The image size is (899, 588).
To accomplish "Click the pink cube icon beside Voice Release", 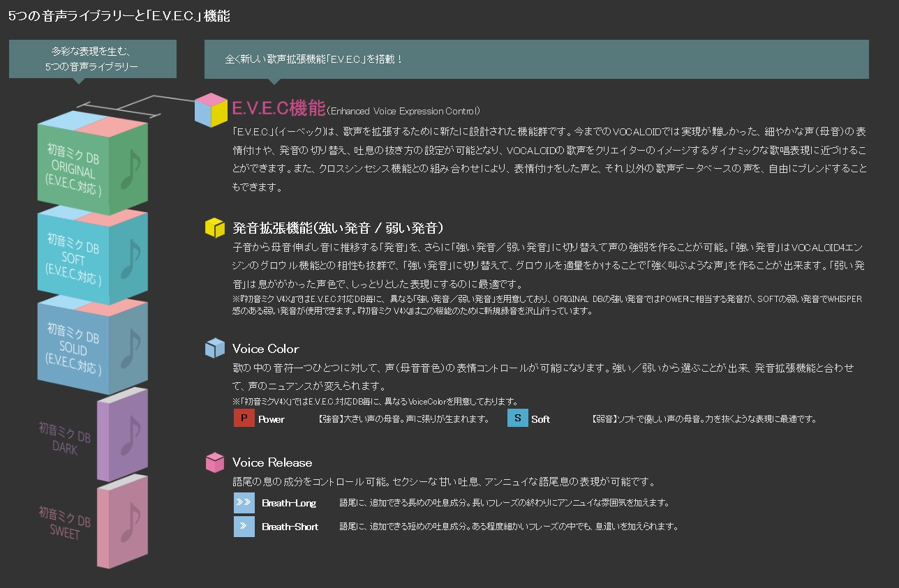I will tap(215, 462).
